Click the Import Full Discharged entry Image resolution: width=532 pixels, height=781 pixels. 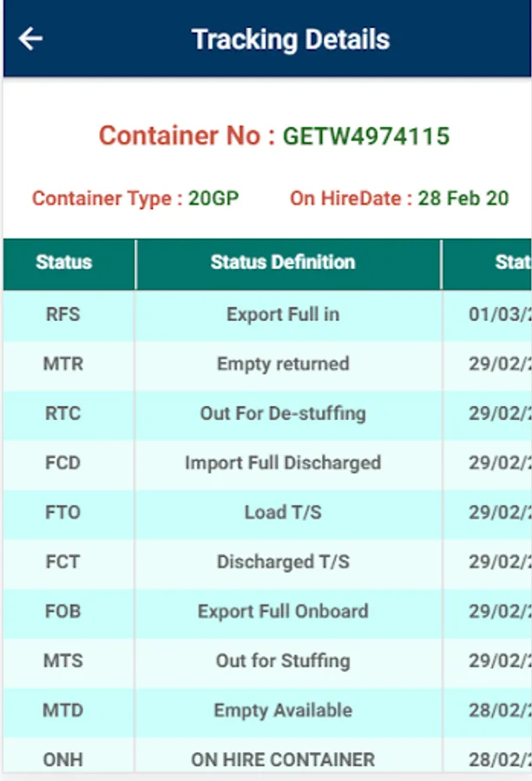click(283, 463)
